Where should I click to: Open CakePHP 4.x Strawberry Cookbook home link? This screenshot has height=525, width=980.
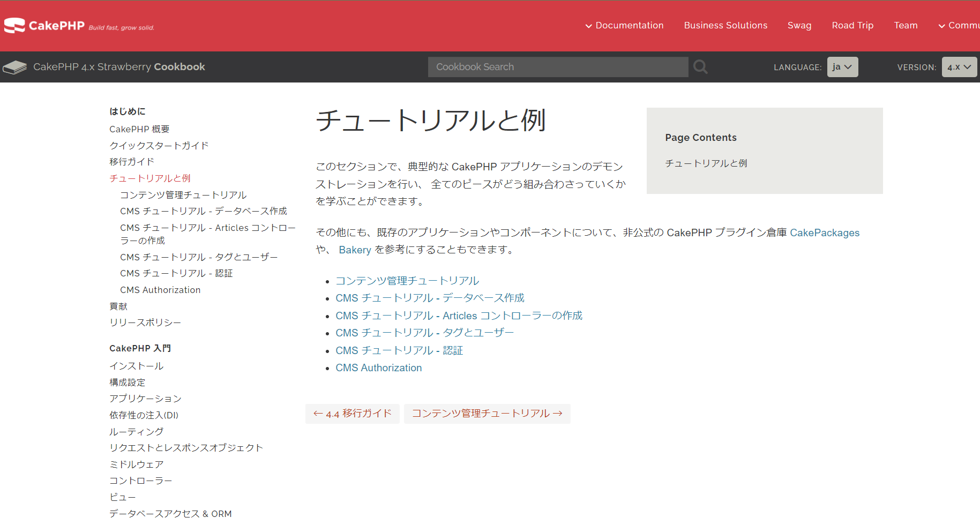pyautogui.click(x=119, y=67)
